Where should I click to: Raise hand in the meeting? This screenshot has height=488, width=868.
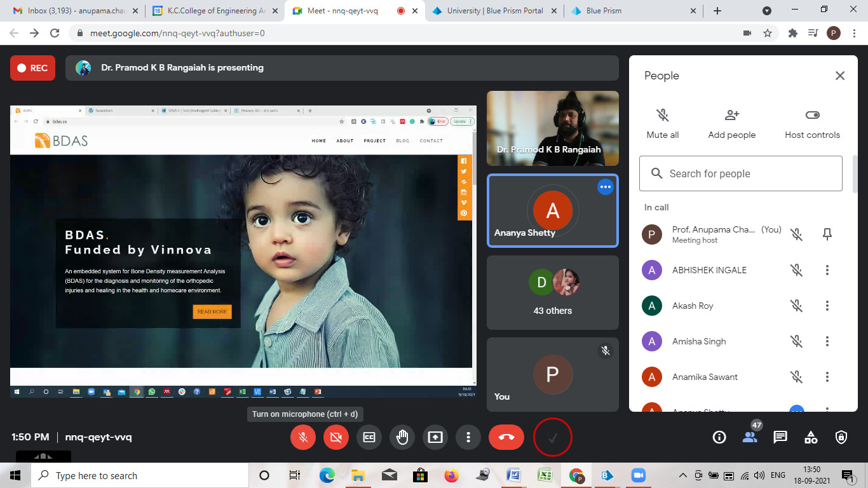click(402, 437)
